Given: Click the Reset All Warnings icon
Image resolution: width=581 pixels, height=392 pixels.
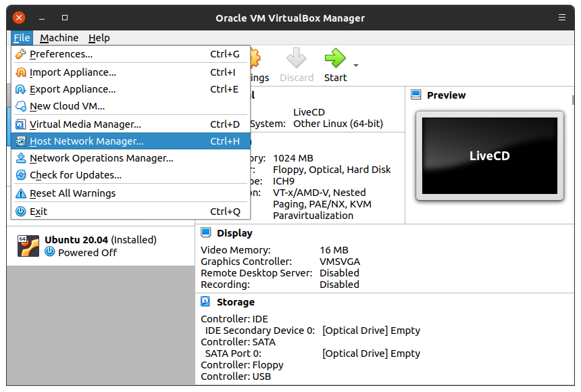Looking at the screenshot, I should (x=20, y=193).
